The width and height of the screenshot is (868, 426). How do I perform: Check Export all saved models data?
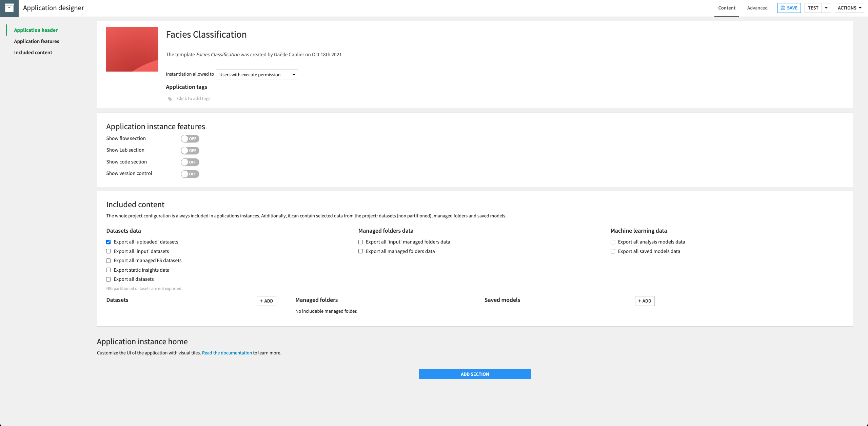click(x=613, y=251)
